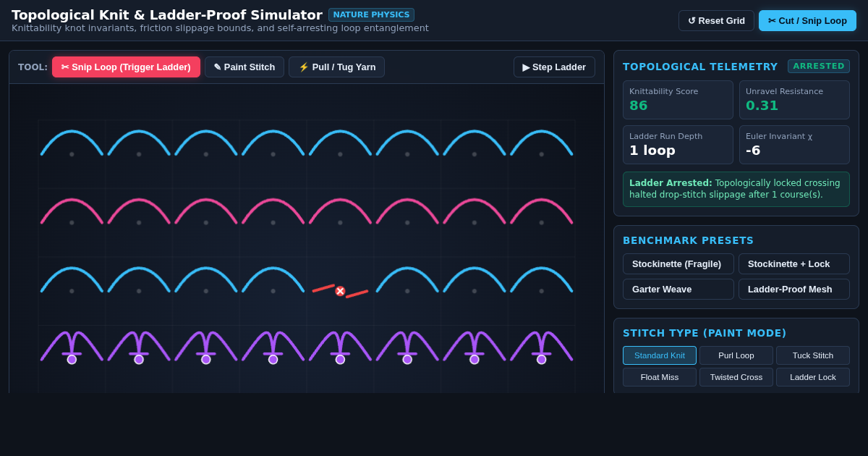Viewport: 868px width, 456px height.
Task: Load the Garter Weave preset
Action: point(678,289)
